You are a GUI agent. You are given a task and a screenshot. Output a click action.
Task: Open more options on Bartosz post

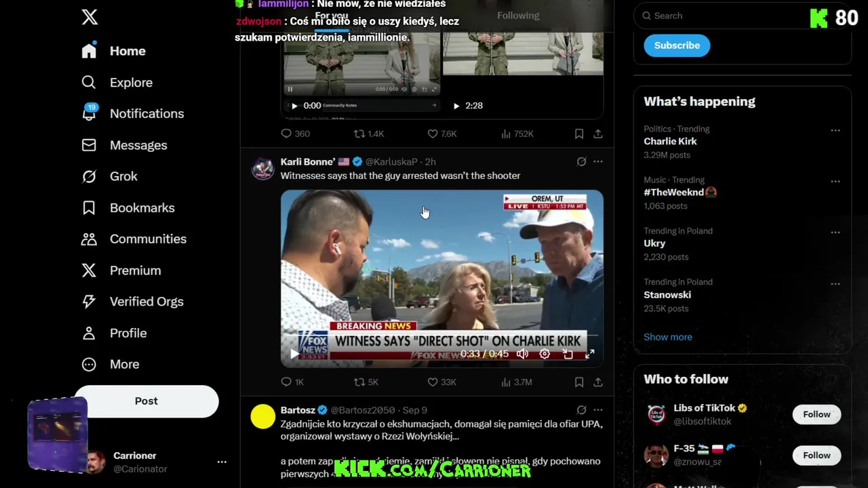(x=598, y=410)
